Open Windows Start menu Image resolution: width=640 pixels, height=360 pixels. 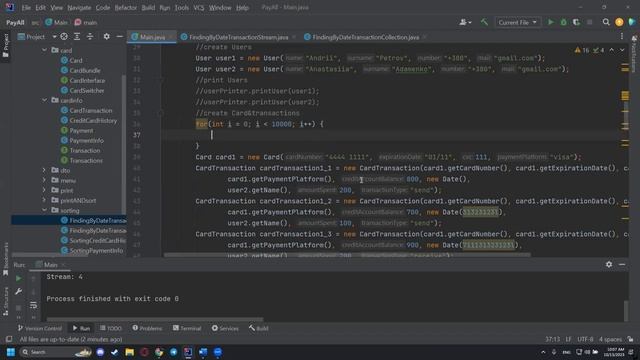[11, 352]
